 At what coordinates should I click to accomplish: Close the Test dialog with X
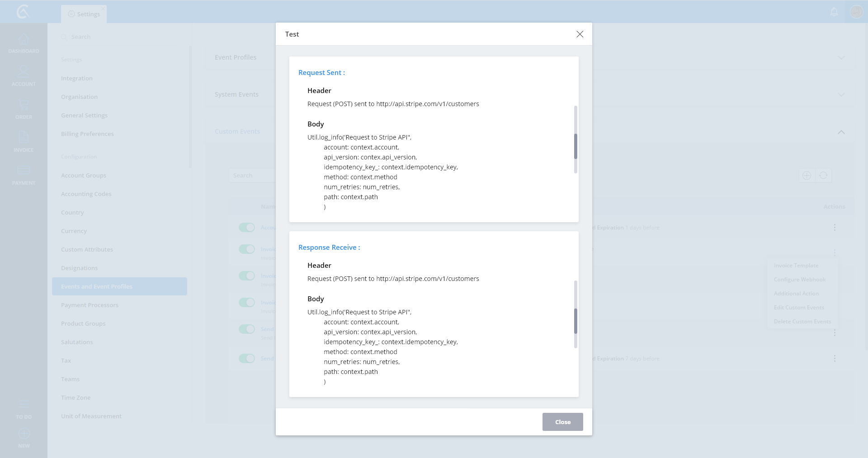click(580, 34)
